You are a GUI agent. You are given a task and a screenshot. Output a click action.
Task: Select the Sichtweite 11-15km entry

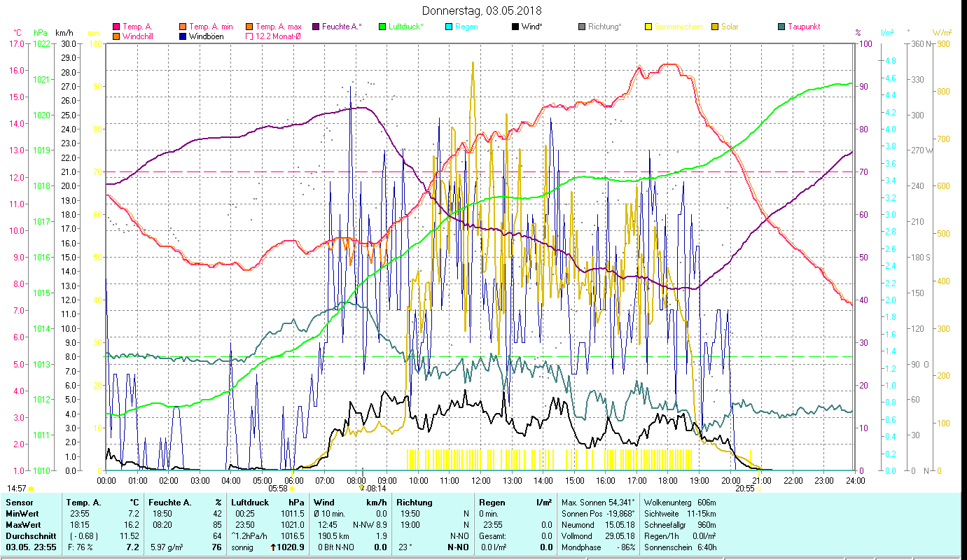[x=680, y=514]
